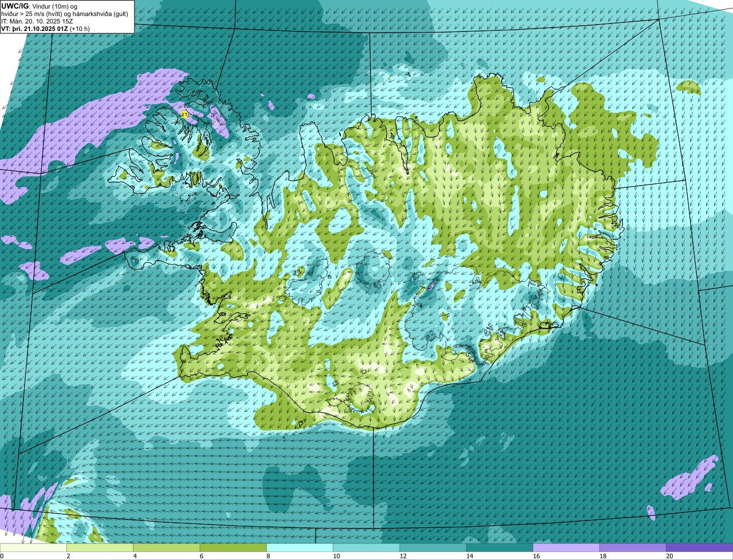This screenshot has width=733, height=560.
Task: Click the scale label '4'
Action: pyautogui.click(x=135, y=556)
